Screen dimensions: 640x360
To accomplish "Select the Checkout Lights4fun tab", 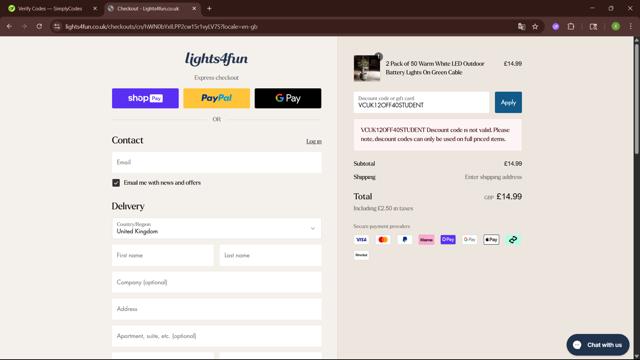I will point(148,8).
